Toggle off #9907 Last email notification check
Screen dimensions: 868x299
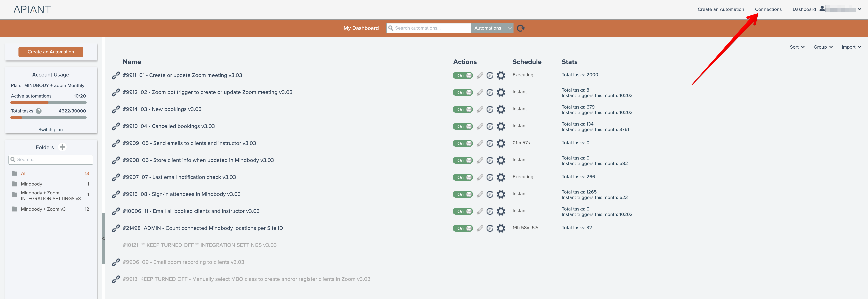[x=462, y=178]
